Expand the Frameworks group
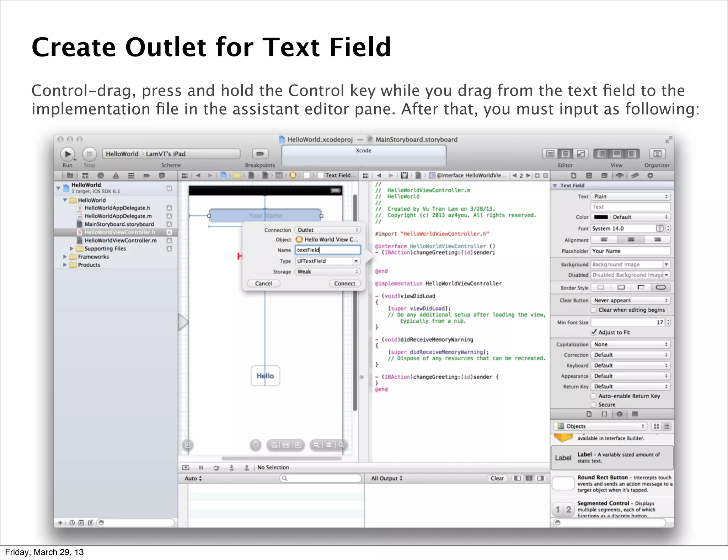 click(x=65, y=257)
